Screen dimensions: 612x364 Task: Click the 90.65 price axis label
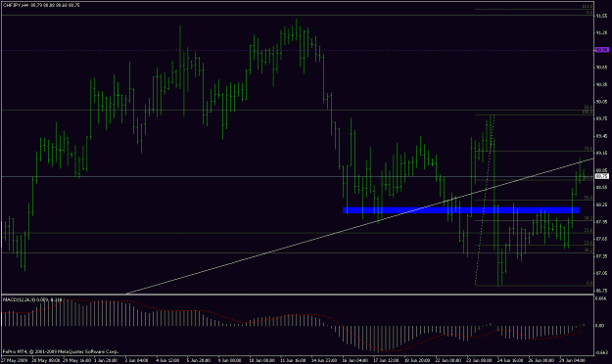pyautogui.click(x=601, y=68)
